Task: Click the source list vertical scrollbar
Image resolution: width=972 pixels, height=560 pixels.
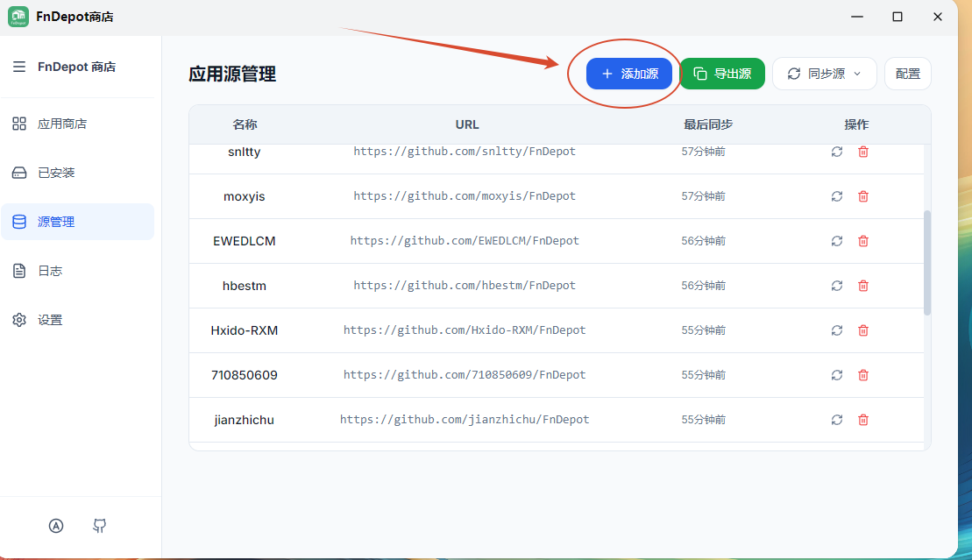Action: click(927, 263)
